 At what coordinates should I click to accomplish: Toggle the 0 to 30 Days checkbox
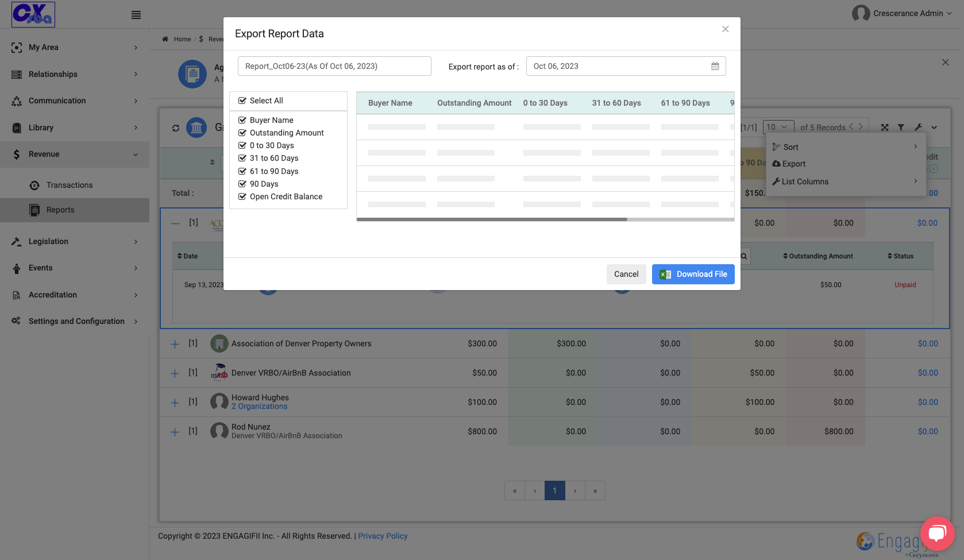(x=242, y=145)
